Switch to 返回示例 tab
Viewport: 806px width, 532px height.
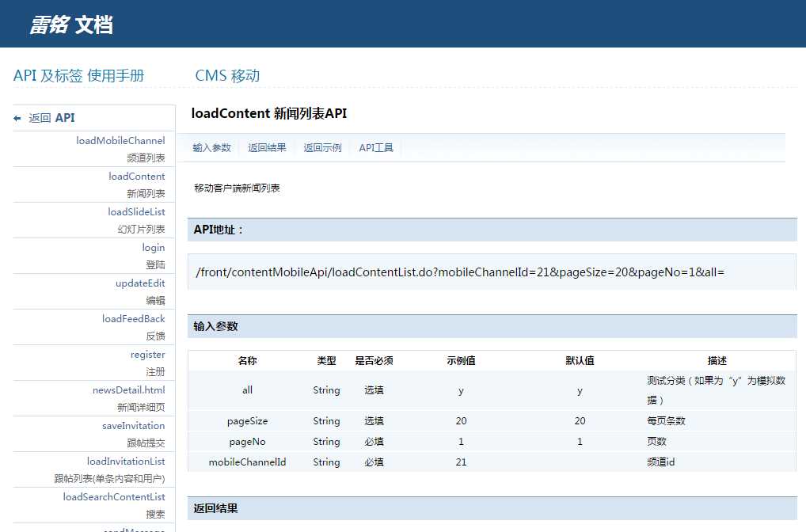pyautogui.click(x=322, y=148)
